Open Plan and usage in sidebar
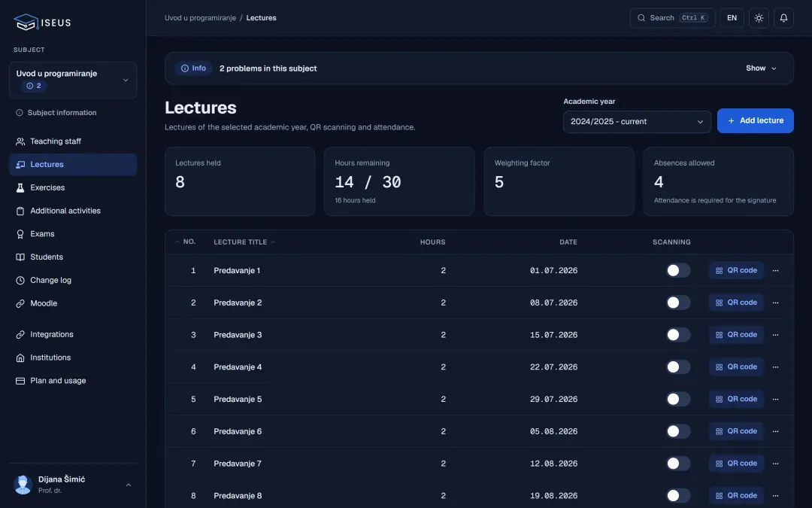Screen dimensions: 812x508 point(73,381)
